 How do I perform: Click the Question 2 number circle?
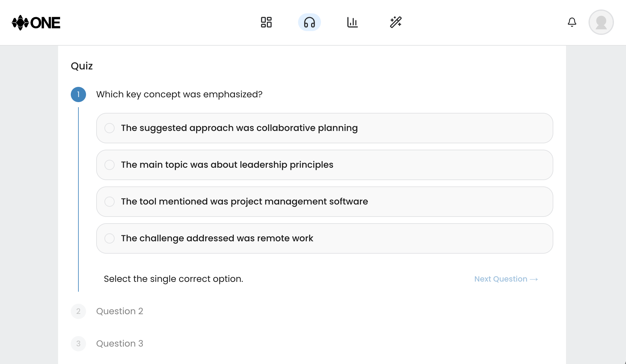(78, 311)
